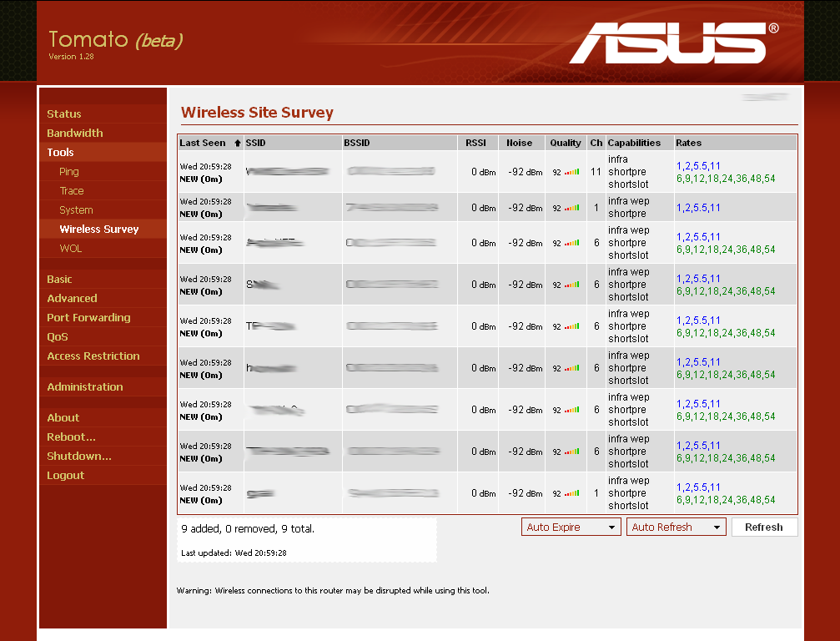Viewport: 840px width, 641px height.
Task: Click the Tomato (beta) title
Action: 116,40
